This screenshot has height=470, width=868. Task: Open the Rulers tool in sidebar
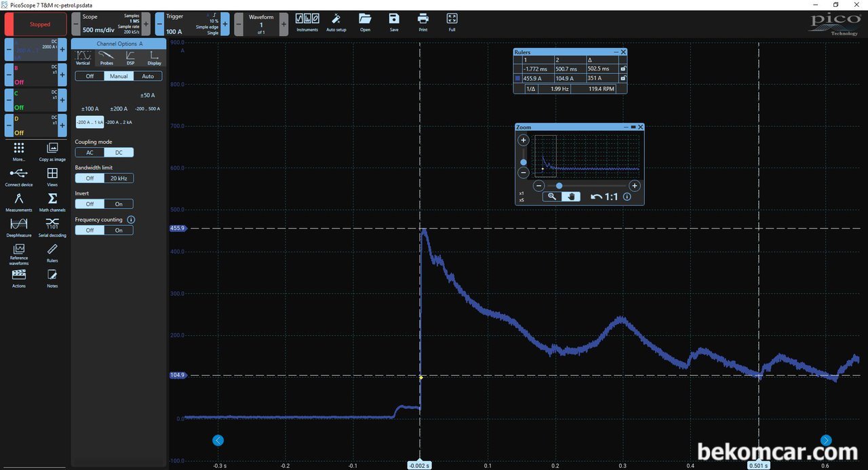tap(52, 253)
